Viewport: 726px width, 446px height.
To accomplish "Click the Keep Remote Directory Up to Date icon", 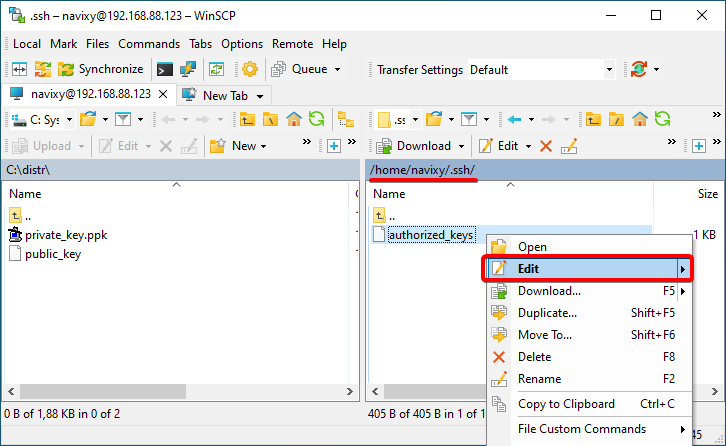I will pos(216,69).
